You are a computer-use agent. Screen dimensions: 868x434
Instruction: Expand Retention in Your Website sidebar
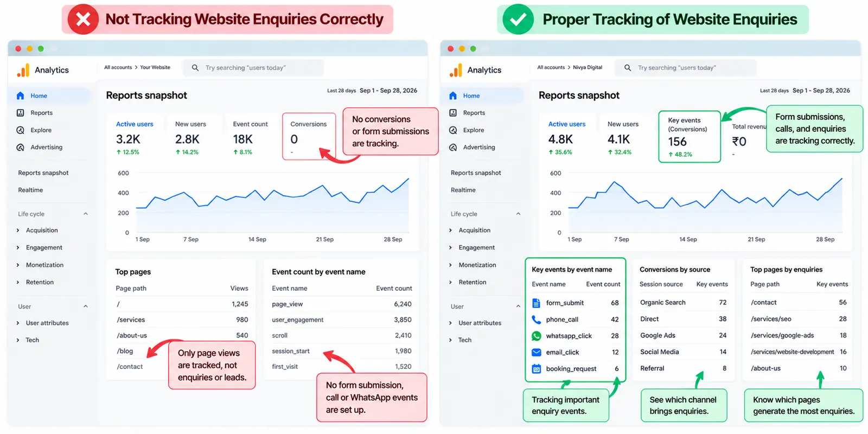[18, 283]
